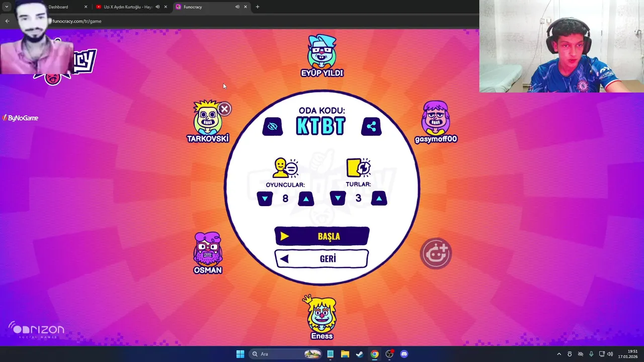Image resolution: width=644 pixels, height=362 pixels.
Task: Open Discord from the taskbar
Action: click(404, 354)
